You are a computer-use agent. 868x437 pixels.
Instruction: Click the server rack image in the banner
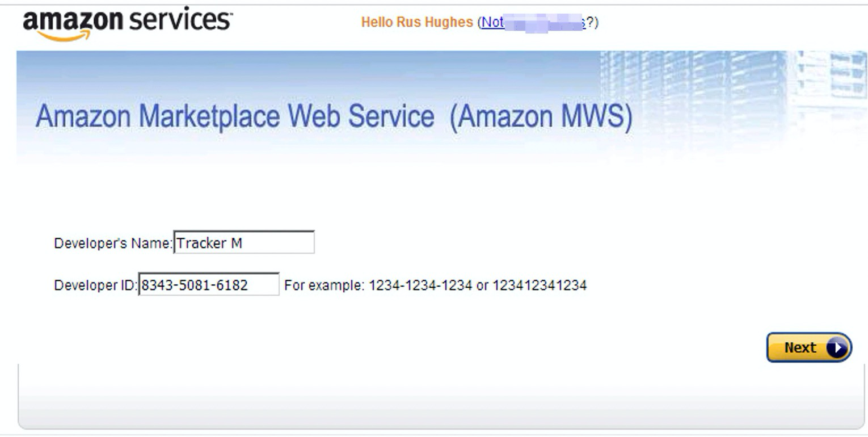pyautogui.click(x=732, y=91)
